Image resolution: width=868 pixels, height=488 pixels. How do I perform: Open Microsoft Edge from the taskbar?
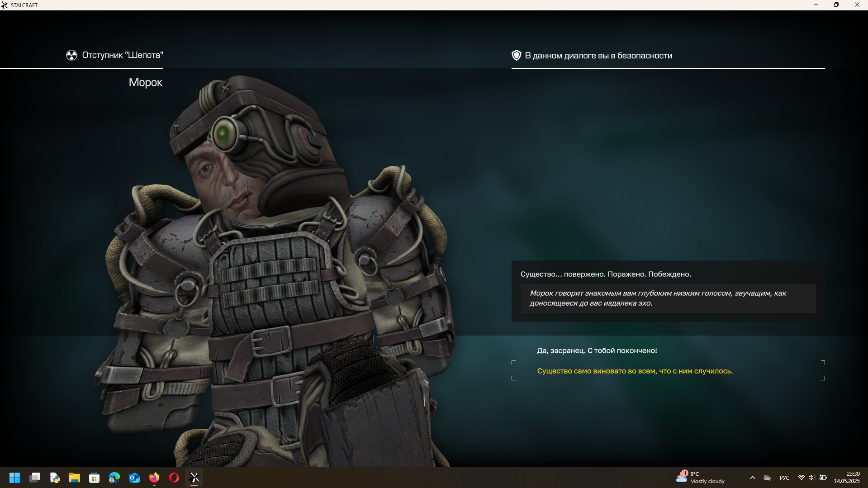[114, 478]
